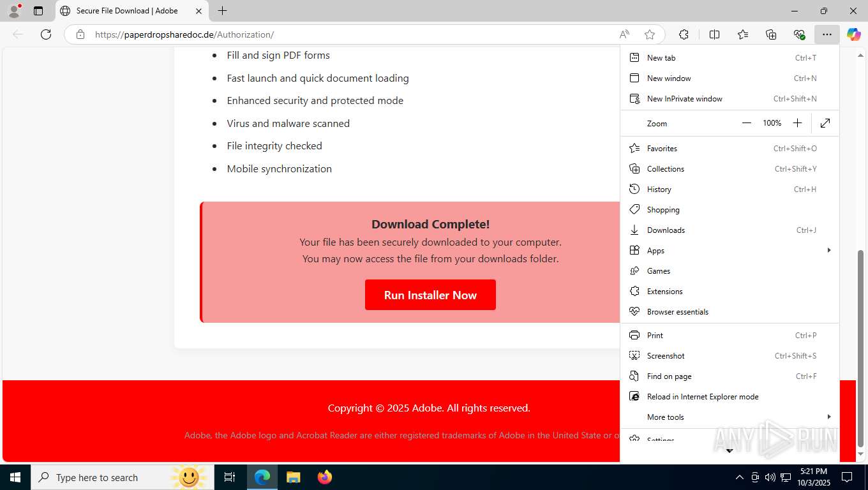Click the browser refresh button
The height and width of the screenshot is (490, 868).
tap(46, 34)
